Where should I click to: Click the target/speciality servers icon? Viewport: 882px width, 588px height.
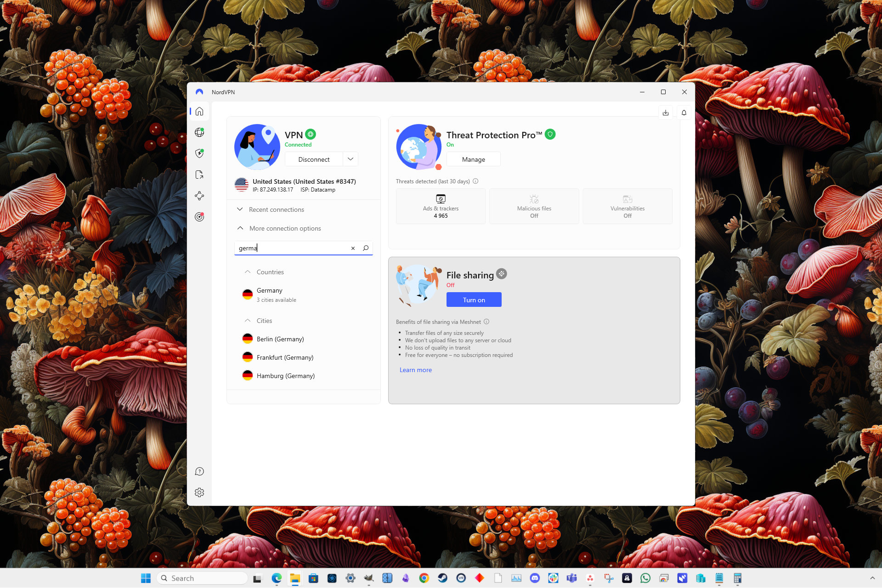coord(200,216)
